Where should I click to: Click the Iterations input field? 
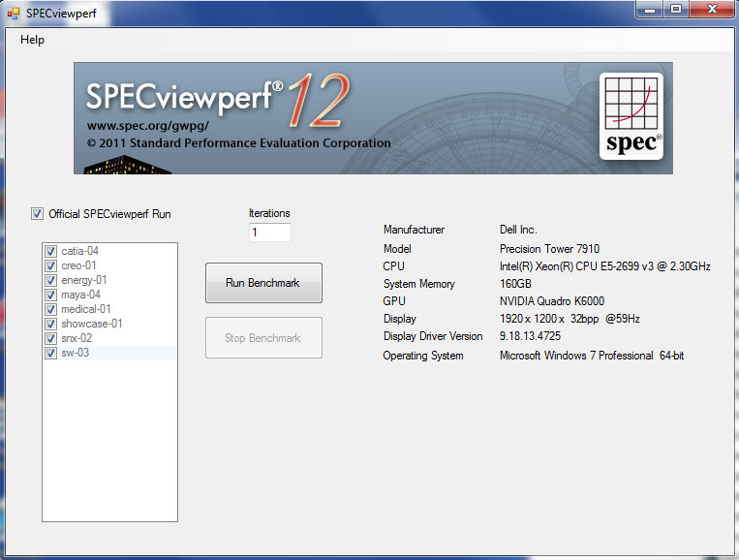tap(269, 233)
